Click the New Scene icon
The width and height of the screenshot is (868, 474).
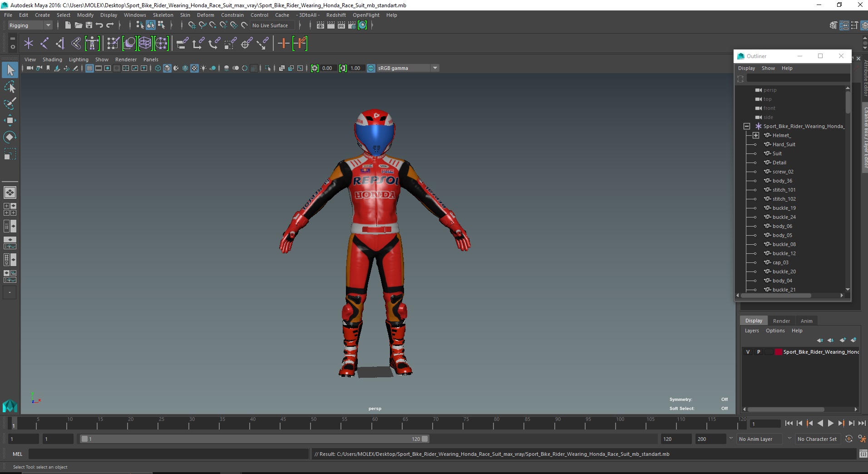pos(68,25)
